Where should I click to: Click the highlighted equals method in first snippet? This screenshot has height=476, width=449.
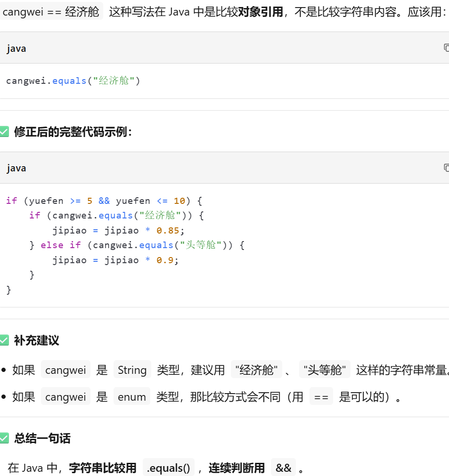[69, 81]
